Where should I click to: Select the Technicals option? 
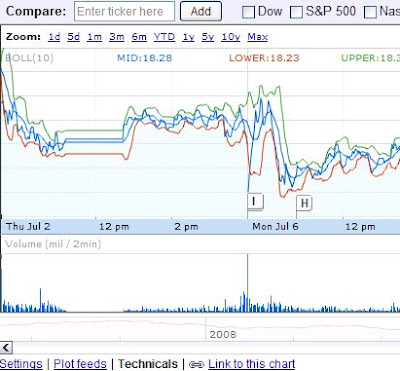point(148,364)
